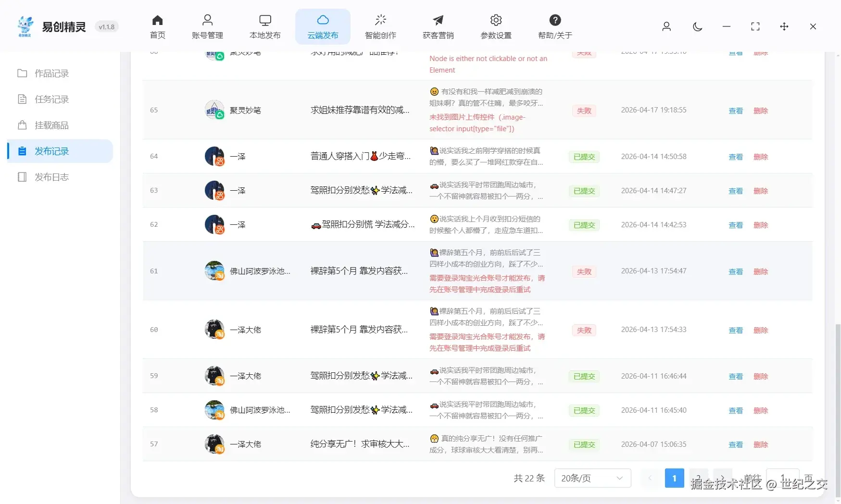The image size is (841, 504).
Task: Click the 已提交 status tag in row 64
Action: [x=584, y=157]
